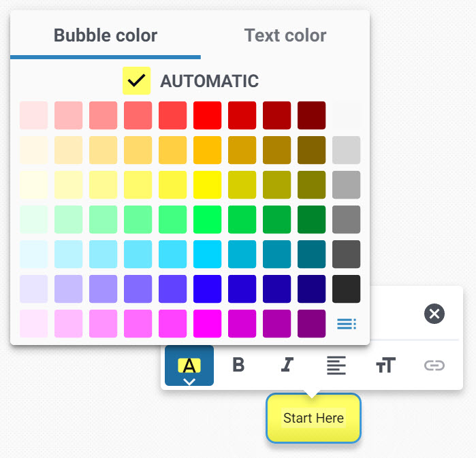Viewport: 476px width, 458px height.
Task: Collapse color picker via chevron under A
Action: pos(189,381)
